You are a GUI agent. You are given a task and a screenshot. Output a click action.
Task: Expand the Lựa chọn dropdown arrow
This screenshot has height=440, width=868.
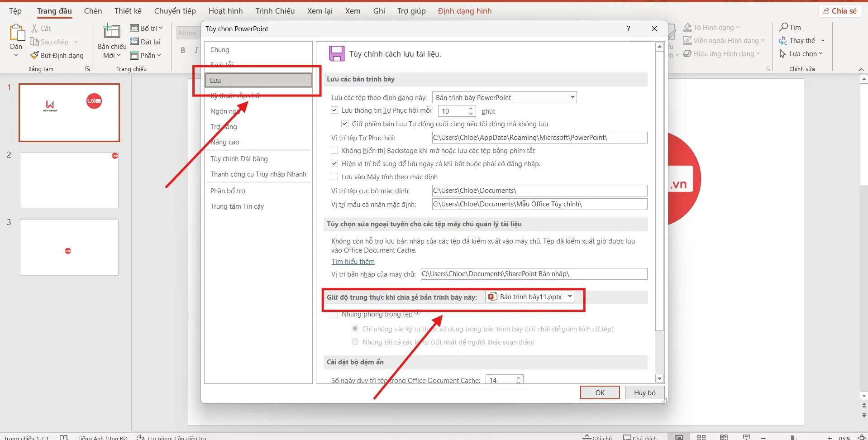[820, 54]
